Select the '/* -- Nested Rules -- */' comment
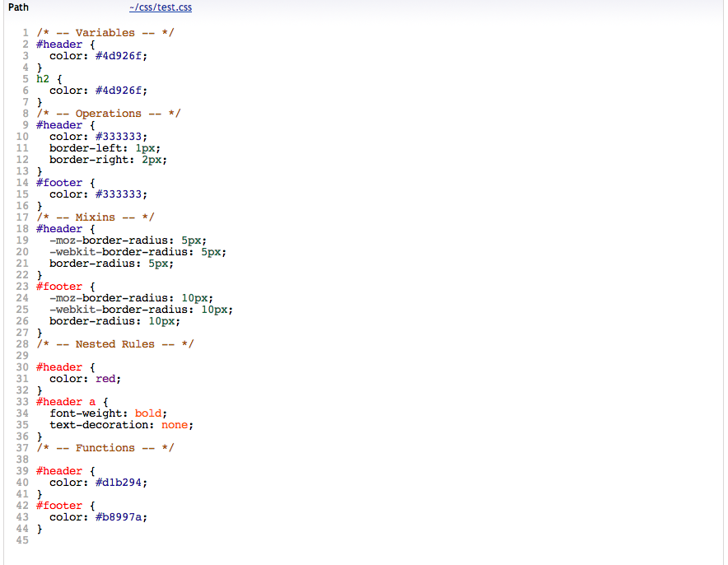 click(114, 344)
